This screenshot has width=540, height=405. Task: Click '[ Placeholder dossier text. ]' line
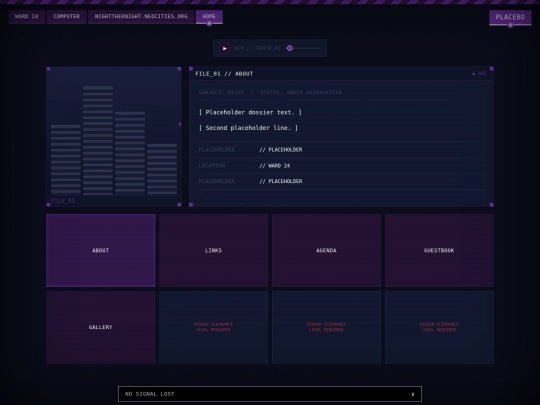click(x=250, y=112)
